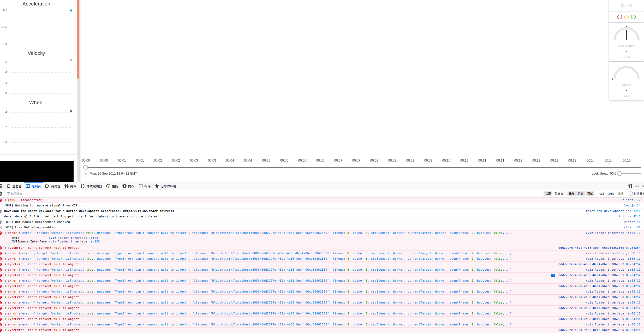Screen dimensions: 644x333
Task: Open the DevTools meatball settings menu
Action: coord(636,186)
